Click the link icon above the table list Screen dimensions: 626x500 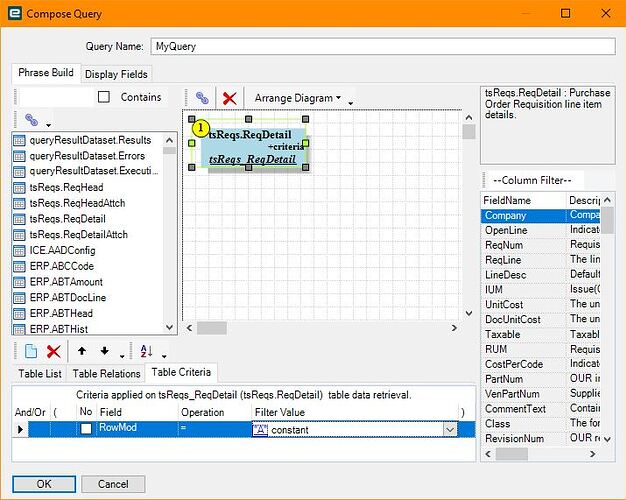32,119
